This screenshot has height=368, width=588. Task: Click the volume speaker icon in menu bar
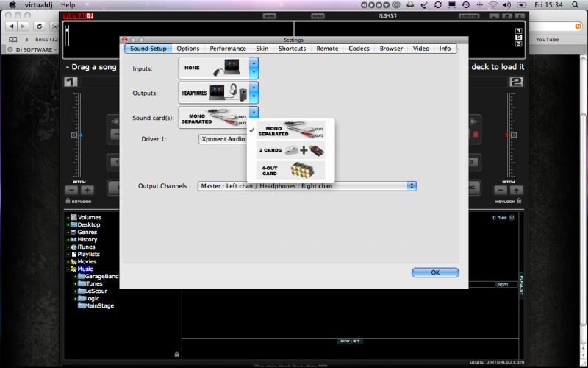[x=506, y=4]
